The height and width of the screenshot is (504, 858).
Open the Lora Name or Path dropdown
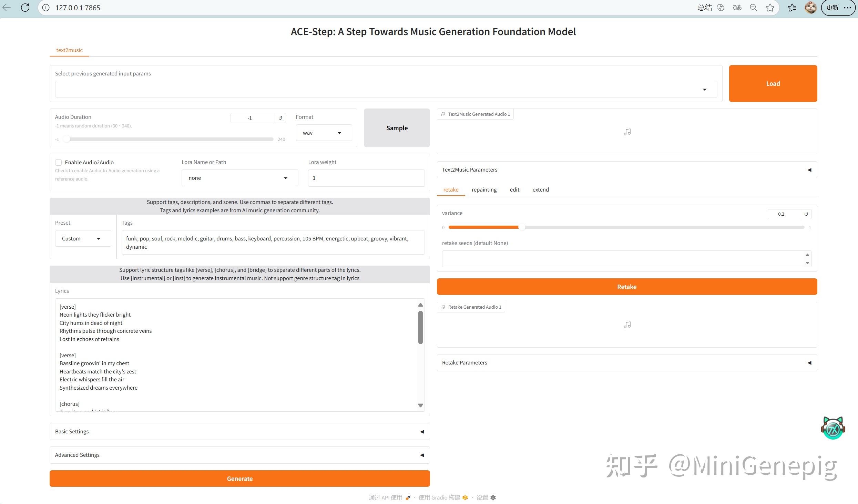coord(239,178)
